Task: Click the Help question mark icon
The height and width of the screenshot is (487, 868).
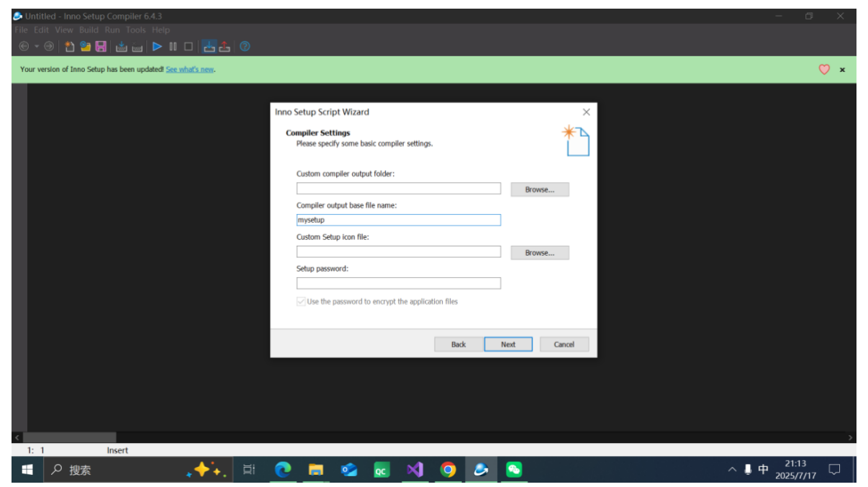Action: 245,46
